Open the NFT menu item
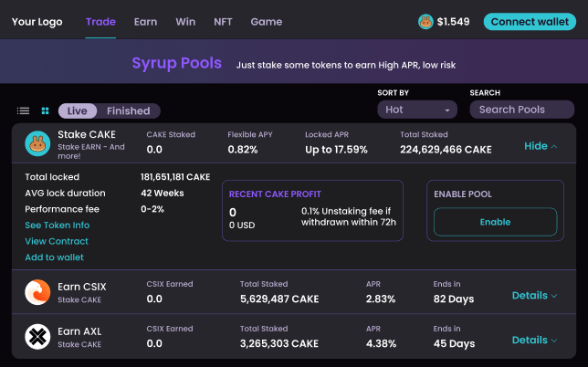The height and width of the screenshot is (367, 588). point(223,22)
